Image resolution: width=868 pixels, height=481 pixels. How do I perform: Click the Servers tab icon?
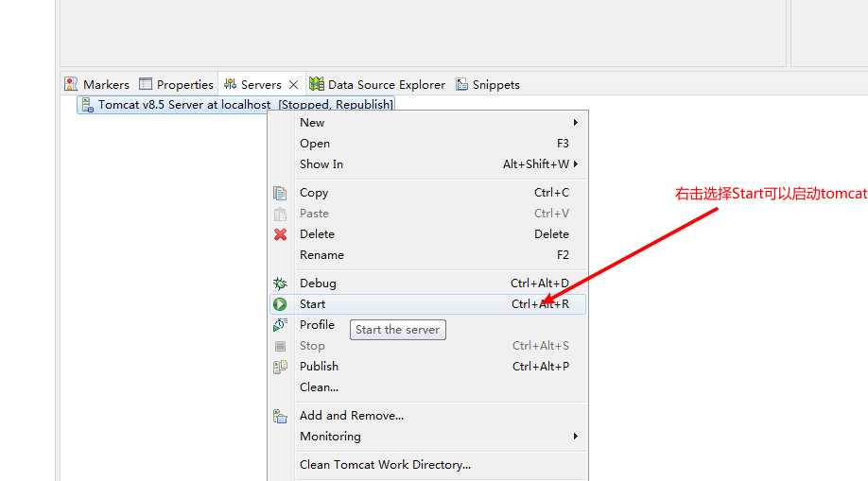tap(230, 83)
